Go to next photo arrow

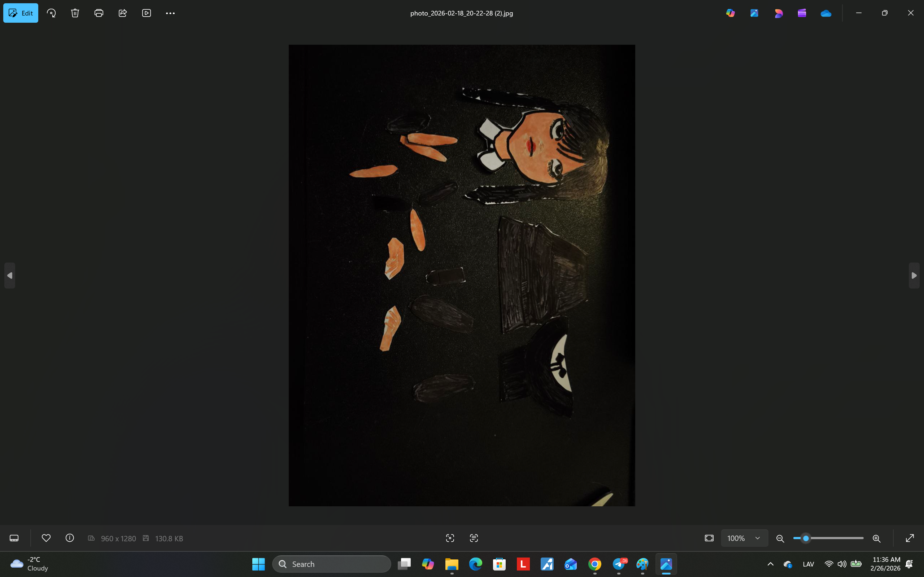tap(914, 276)
